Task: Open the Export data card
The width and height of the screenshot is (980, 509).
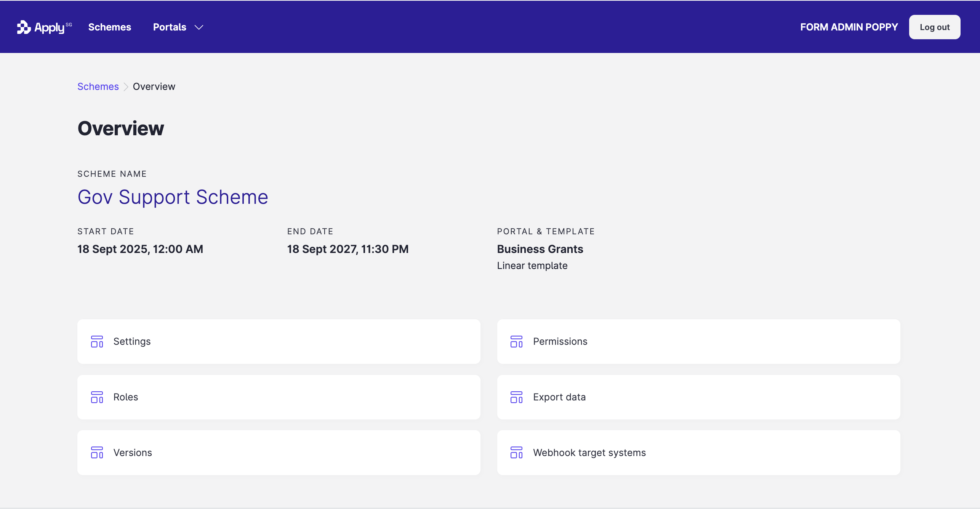Action: click(698, 397)
